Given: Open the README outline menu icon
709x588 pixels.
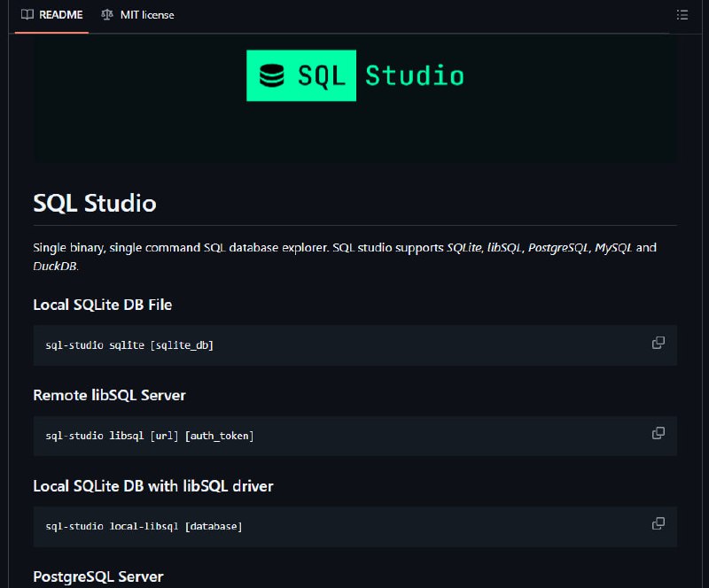Looking at the screenshot, I should [682, 15].
